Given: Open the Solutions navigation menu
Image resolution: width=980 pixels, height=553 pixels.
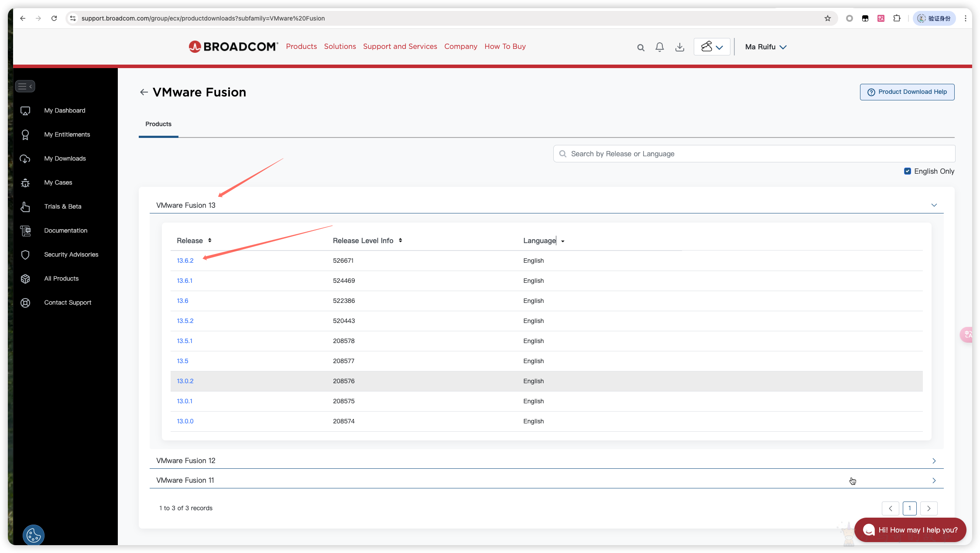Looking at the screenshot, I should coord(340,47).
